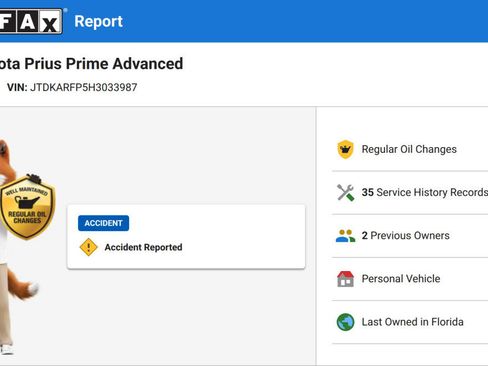
Task: Click the yellow accident warning diamond icon
Action: click(x=88, y=247)
